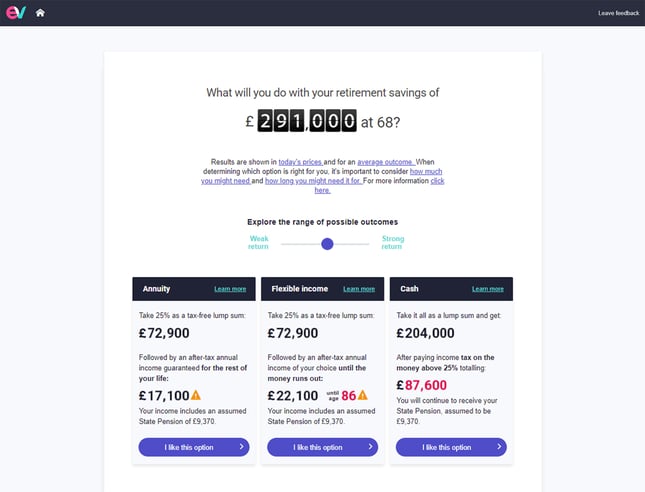Screen dimensions: 645x492
Task: Open how long you might need link
Action: pyautogui.click(x=313, y=181)
